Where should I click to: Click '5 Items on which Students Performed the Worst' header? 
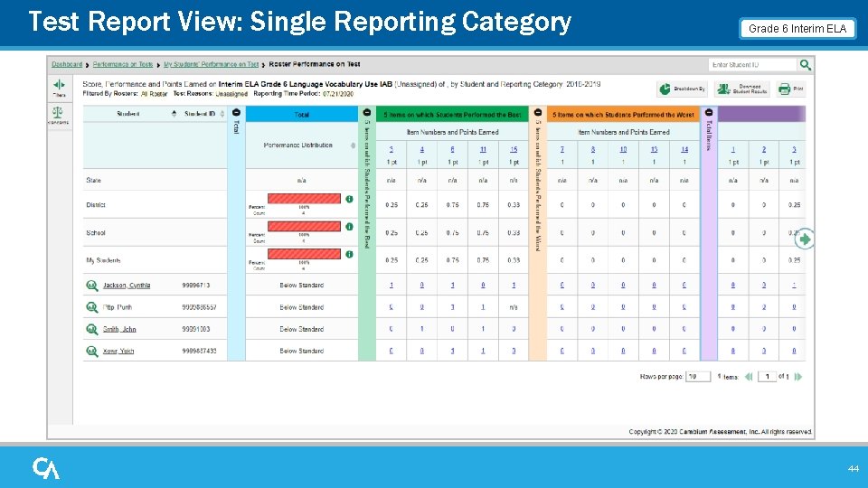(623, 115)
